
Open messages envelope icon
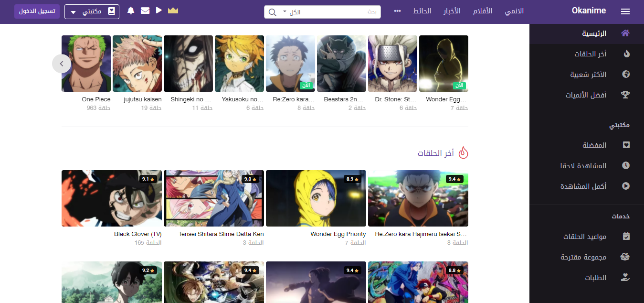coord(145,11)
